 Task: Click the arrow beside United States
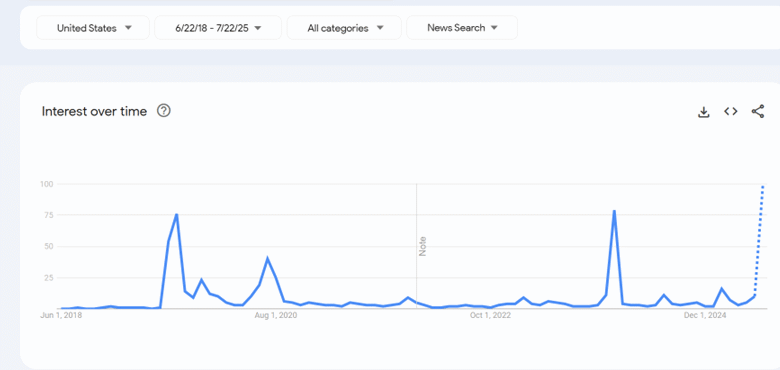pos(128,28)
